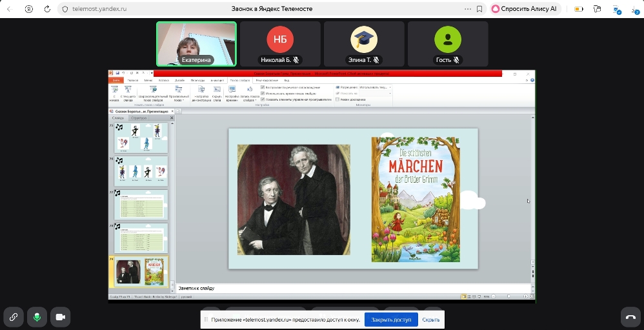This screenshot has width=644, height=330.
Task: Select Екатерина's video tile
Action: tap(196, 44)
